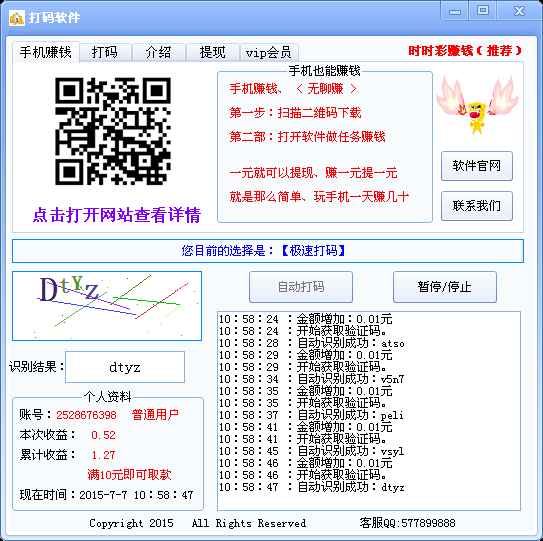
Task: Click log line 自动识别成功：vsyl
Action: tap(312, 451)
